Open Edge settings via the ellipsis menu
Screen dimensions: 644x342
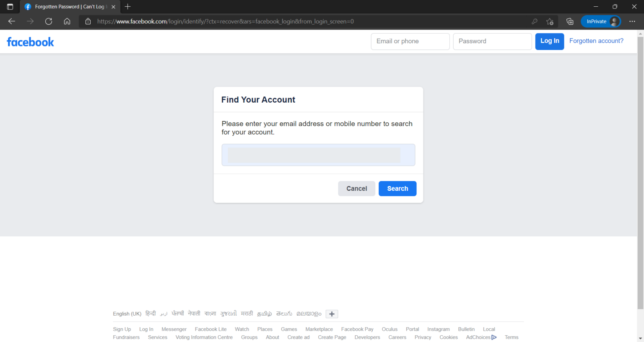pos(632,21)
